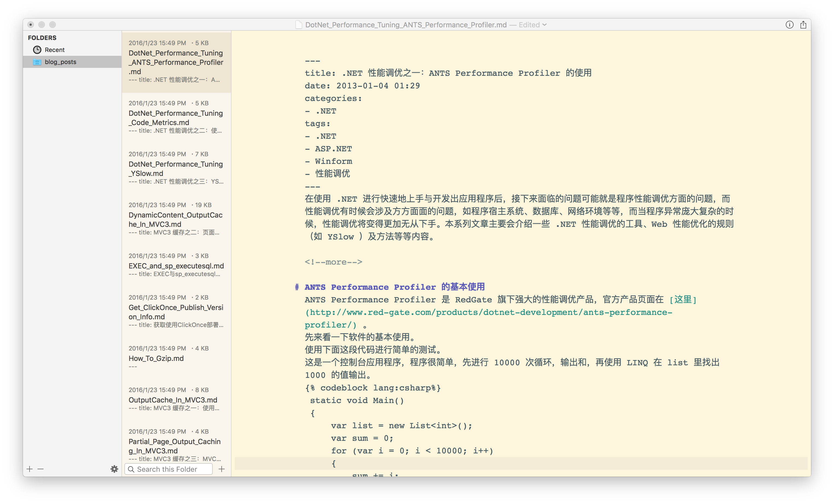Click the [这里] link text
This screenshot has height=504, width=834.
click(x=683, y=300)
